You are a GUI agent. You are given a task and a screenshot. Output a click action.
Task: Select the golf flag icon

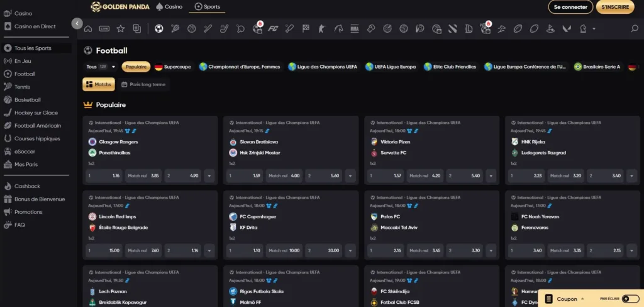tap(550, 29)
